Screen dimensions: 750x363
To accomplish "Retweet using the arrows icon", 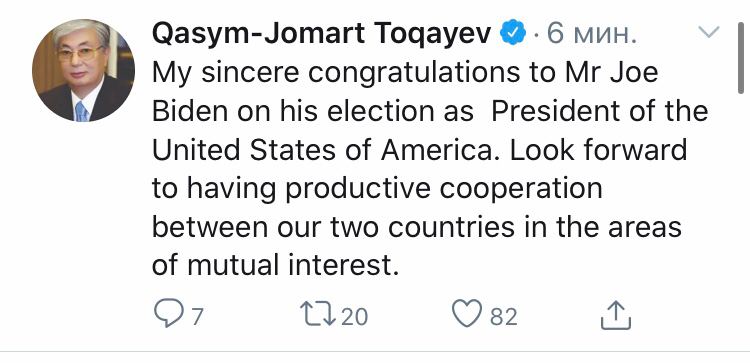I will tap(317, 314).
